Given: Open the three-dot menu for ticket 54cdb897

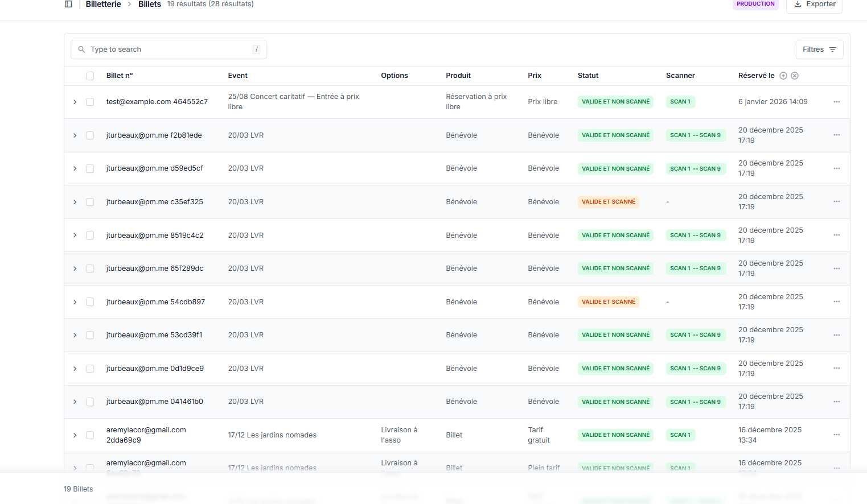Looking at the screenshot, I should pyautogui.click(x=836, y=302).
